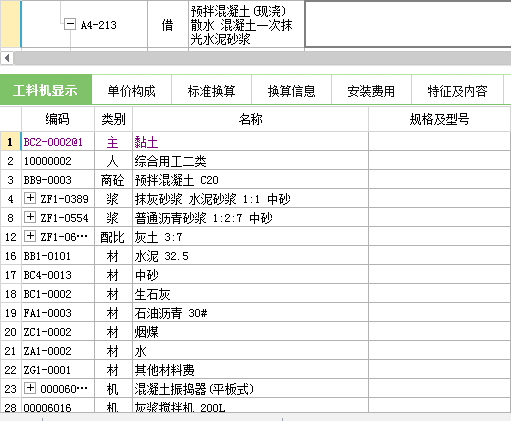Select the 石油沥青 30# cell

(x=251, y=313)
